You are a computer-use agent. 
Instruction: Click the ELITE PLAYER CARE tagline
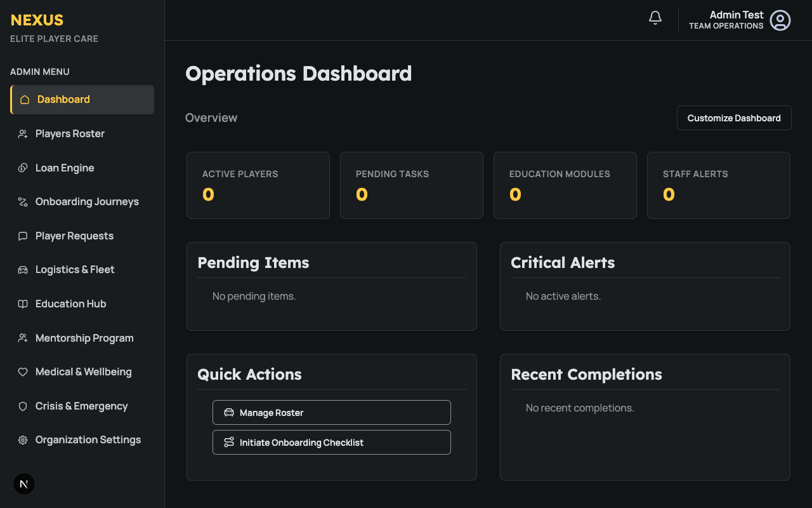(54, 39)
